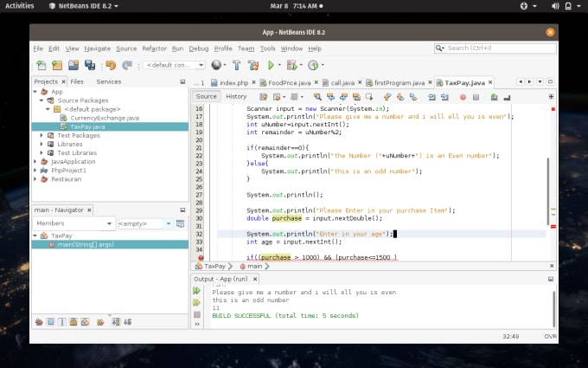Toggle Show Fields filter in Navigator
The image size is (588, 368).
click(51, 322)
